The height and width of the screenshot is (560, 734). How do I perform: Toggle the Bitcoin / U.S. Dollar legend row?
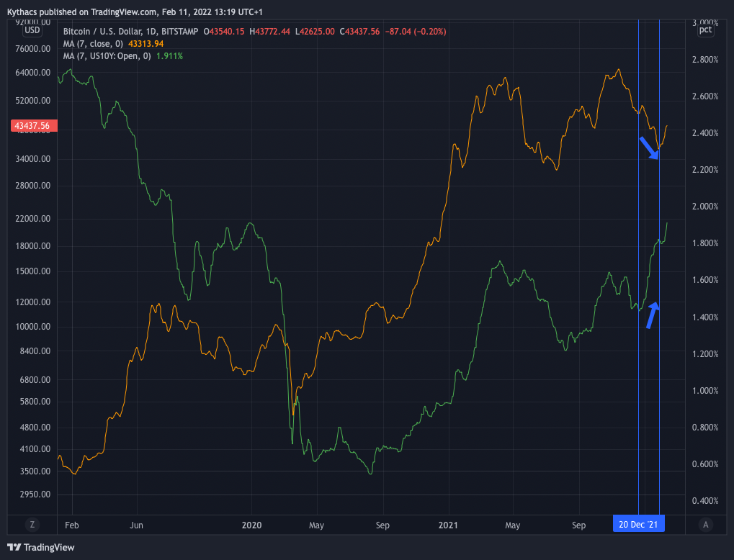(115, 32)
